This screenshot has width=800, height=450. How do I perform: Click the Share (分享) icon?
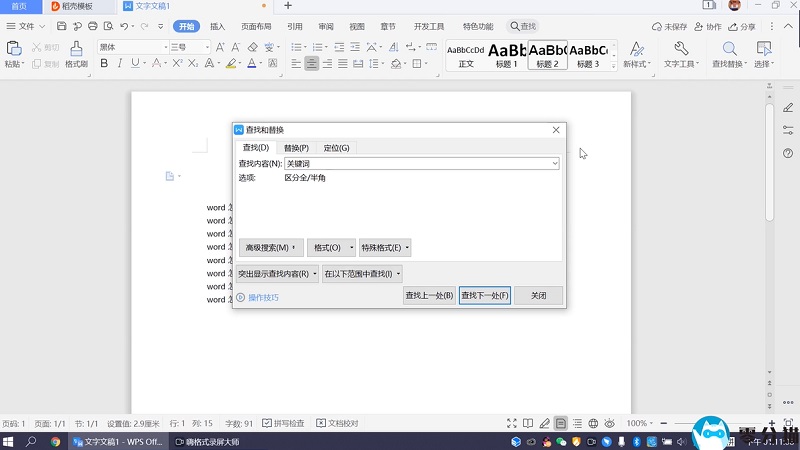(x=741, y=27)
